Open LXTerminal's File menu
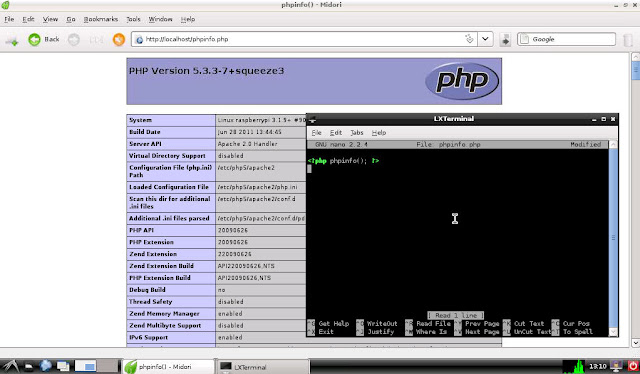The width and height of the screenshot is (640, 374). click(x=316, y=133)
